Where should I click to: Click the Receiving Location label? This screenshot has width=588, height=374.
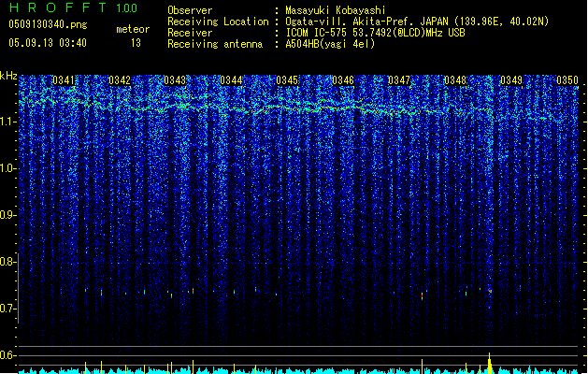pyautogui.click(x=218, y=22)
